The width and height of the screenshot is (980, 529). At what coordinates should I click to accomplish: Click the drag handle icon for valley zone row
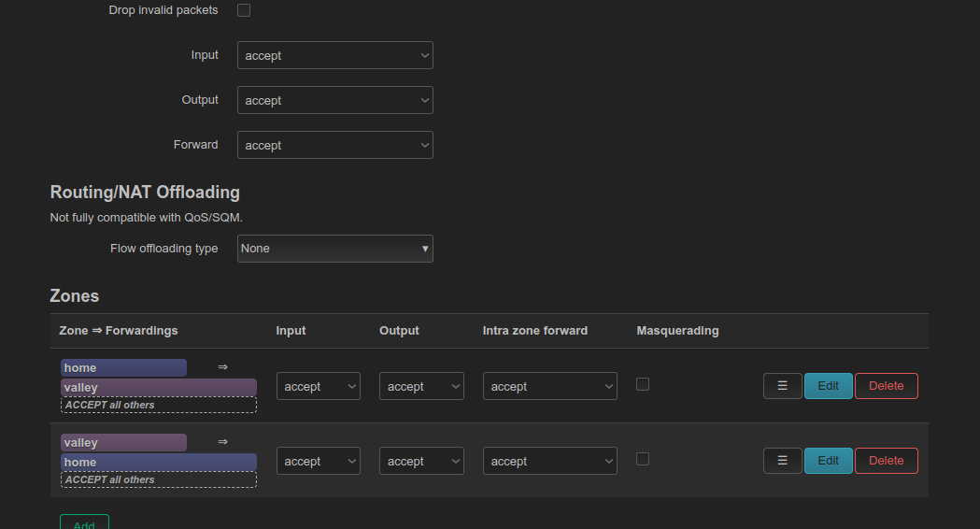782,460
